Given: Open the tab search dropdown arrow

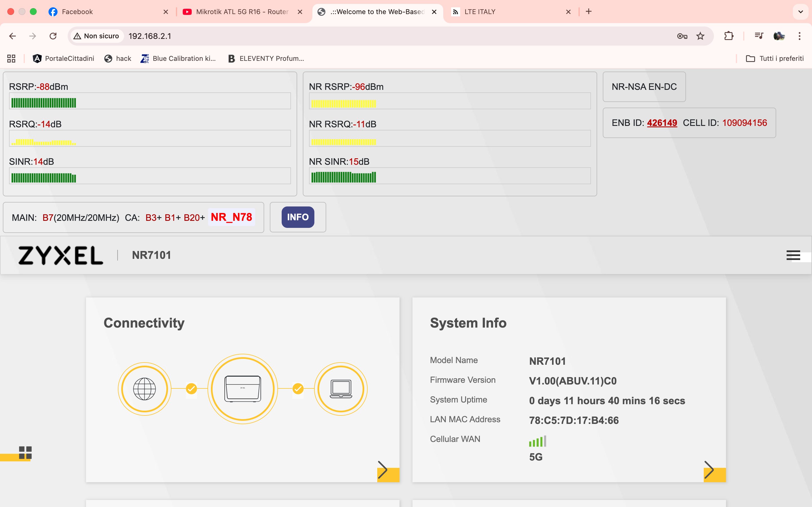Looking at the screenshot, I should pos(801,12).
